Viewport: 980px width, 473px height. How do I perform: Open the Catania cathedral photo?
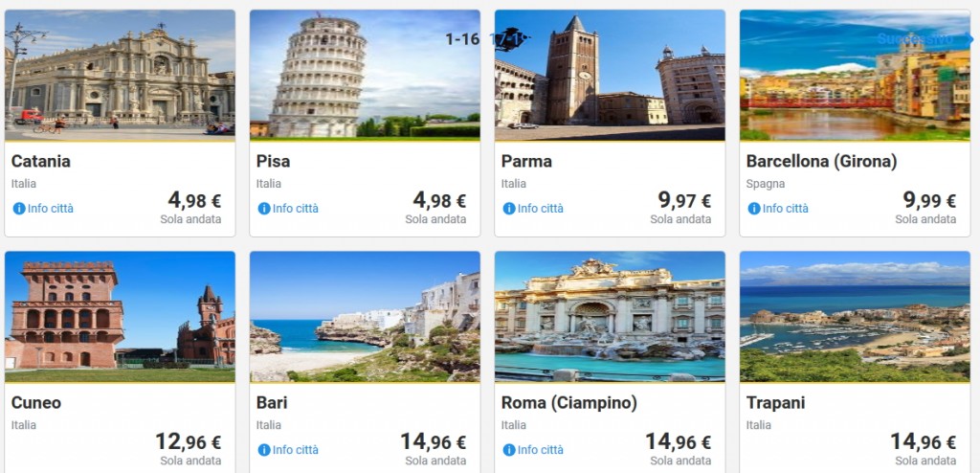click(120, 75)
